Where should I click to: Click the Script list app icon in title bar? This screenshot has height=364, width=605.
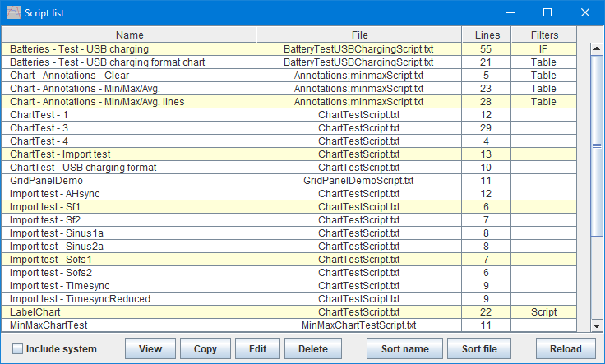[14, 12]
